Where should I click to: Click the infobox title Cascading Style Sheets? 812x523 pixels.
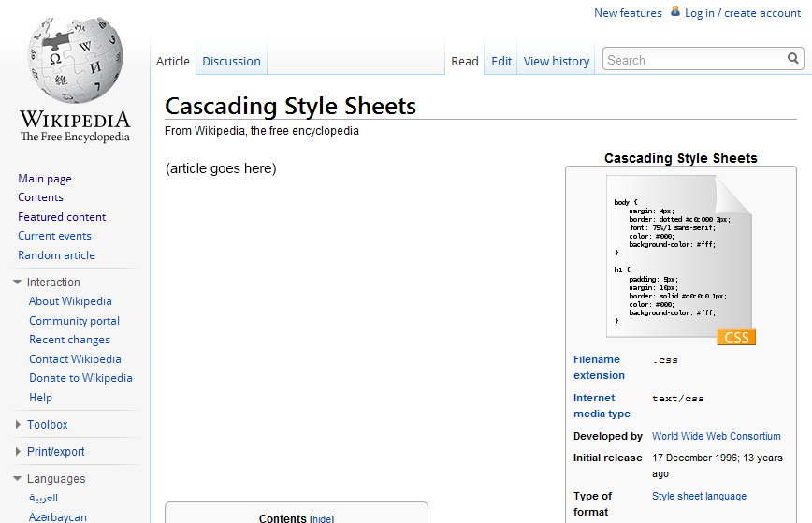pyautogui.click(x=681, y=158)
